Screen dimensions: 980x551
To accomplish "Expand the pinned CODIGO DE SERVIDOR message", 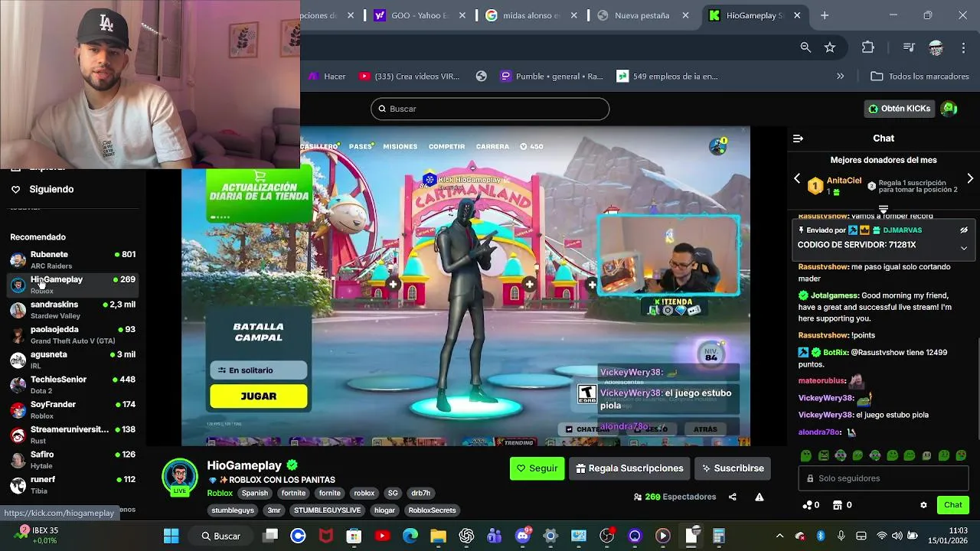I will coord(964,248).
